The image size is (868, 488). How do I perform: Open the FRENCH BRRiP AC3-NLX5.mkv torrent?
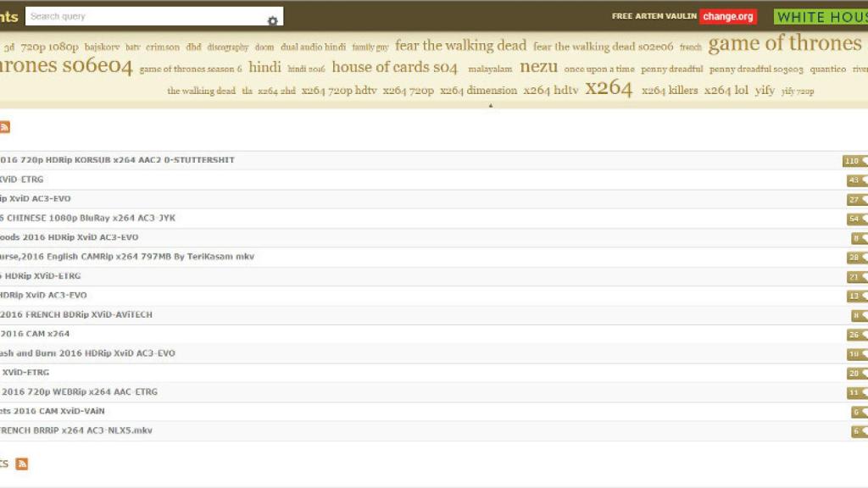click(x=76, y=430)
